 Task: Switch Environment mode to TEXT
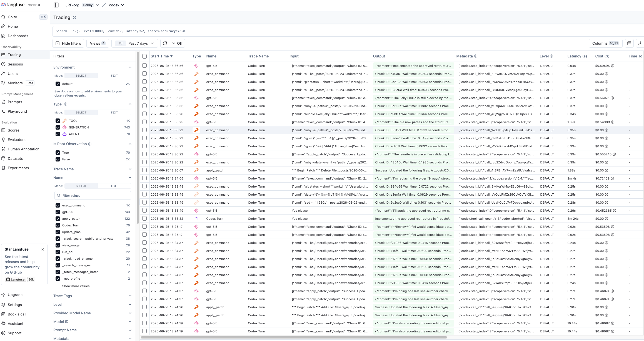114,75
